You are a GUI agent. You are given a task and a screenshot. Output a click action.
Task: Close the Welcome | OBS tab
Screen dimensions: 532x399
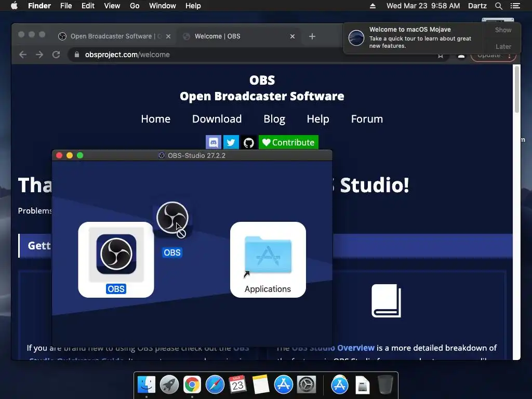click(x=292, y=36)
